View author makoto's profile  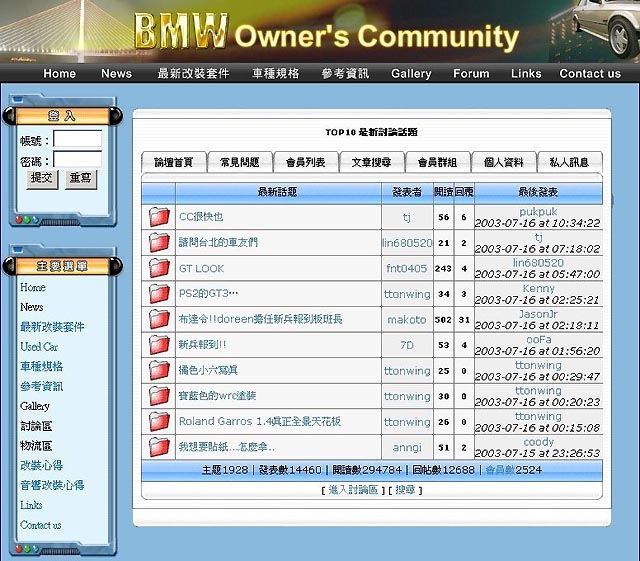(407, 320)
